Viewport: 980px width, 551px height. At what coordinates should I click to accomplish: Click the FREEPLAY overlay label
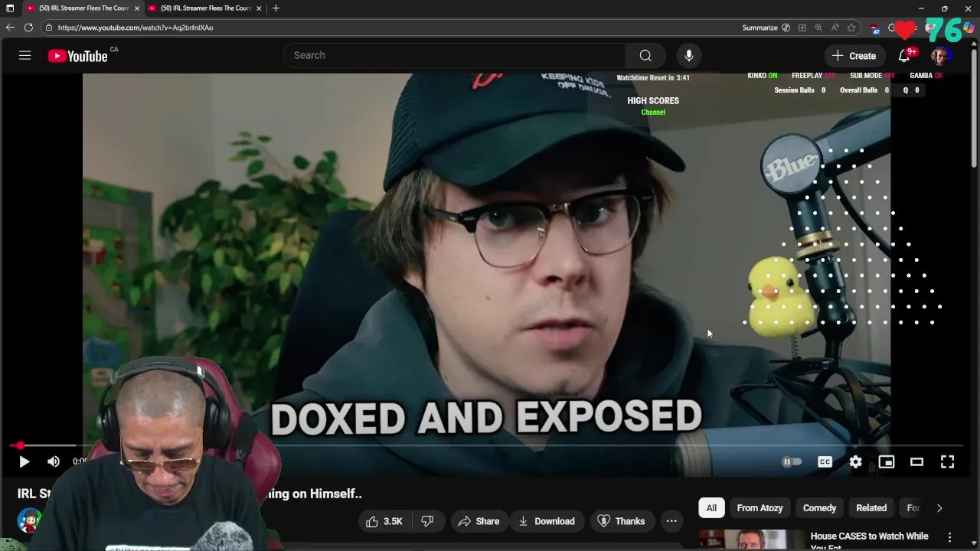click(x=813, y=76)
